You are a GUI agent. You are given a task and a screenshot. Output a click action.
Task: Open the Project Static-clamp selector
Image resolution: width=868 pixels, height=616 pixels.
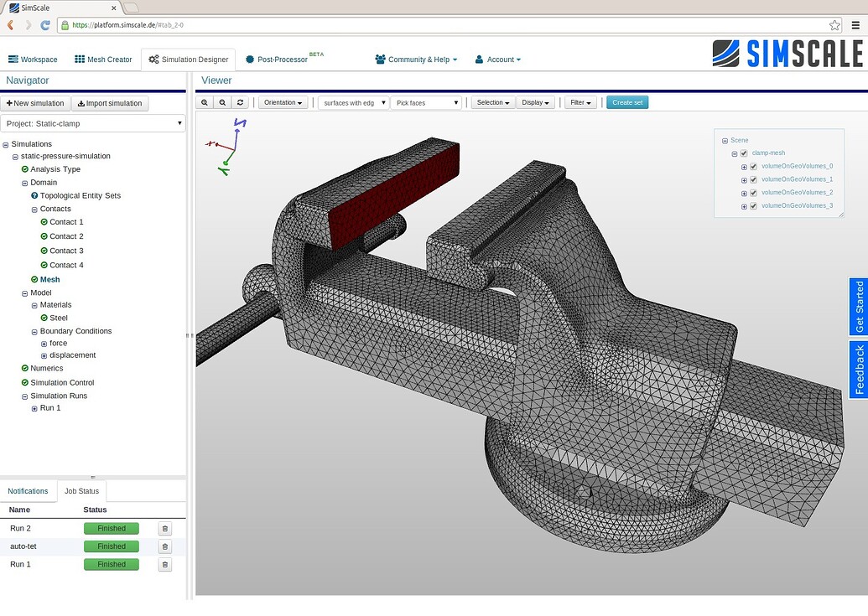(x=93, y=123)
